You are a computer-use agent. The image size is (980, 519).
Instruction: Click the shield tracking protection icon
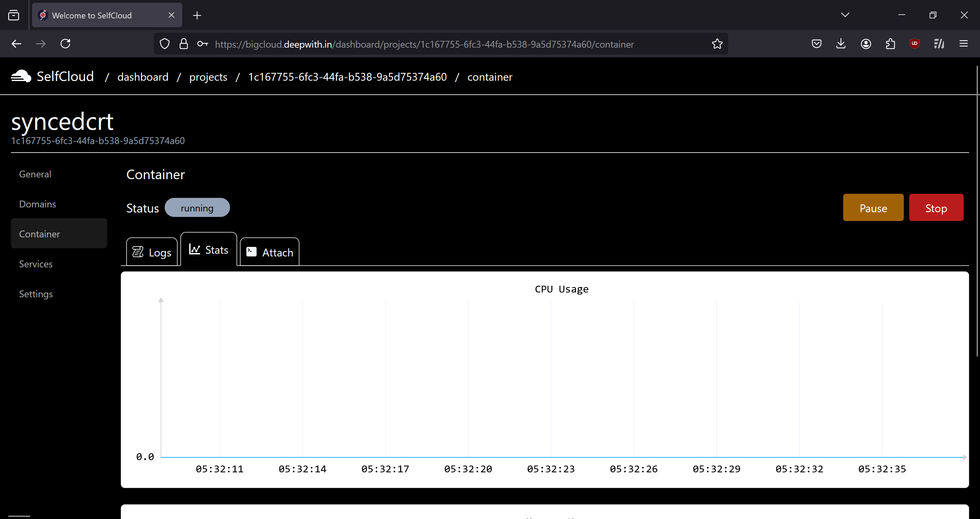click(164, 43)
